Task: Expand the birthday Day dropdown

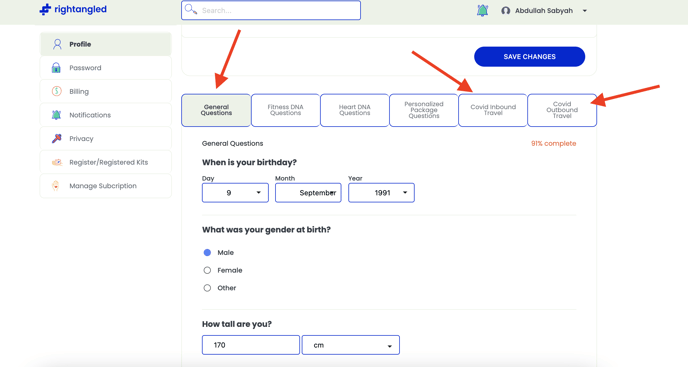Action: click(235, 193)
